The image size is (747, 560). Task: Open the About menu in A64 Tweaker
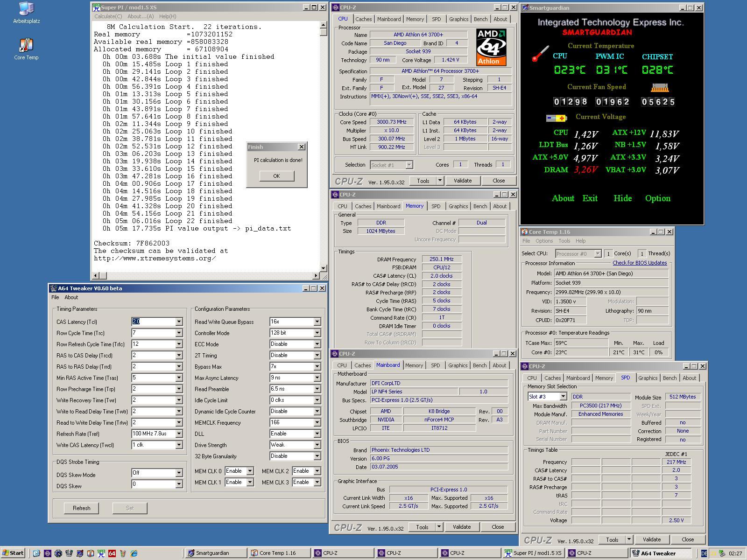click(71, 297)
